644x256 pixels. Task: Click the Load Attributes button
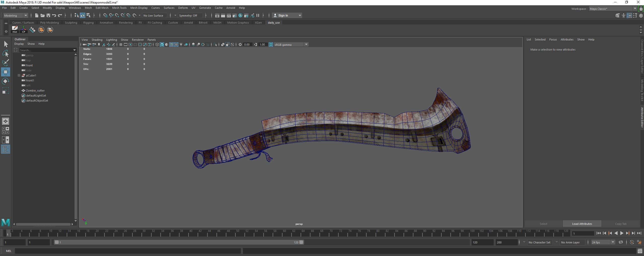(x=582, y=224)
